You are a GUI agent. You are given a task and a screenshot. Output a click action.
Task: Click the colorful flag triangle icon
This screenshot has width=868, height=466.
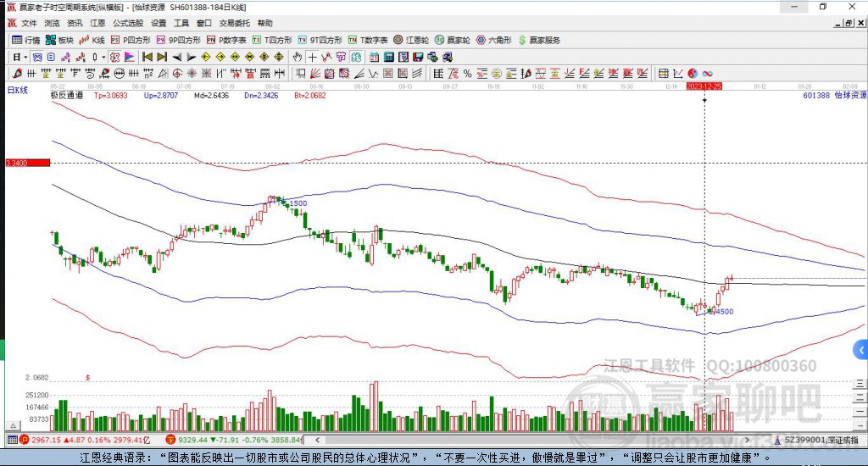point(129,57)
